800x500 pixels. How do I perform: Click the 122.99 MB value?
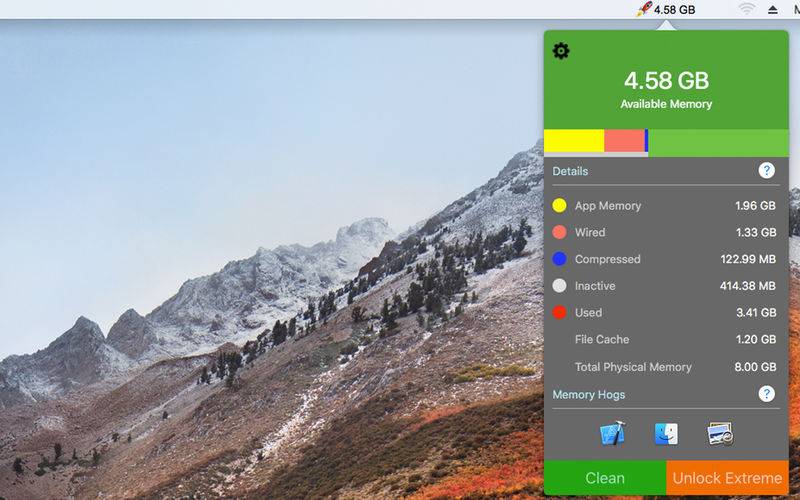748,259
